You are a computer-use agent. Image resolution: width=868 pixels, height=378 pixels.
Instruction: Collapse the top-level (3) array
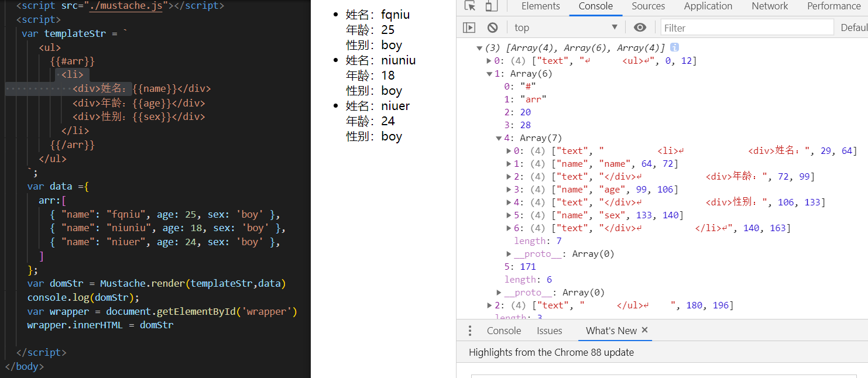(x=479, y=48)
